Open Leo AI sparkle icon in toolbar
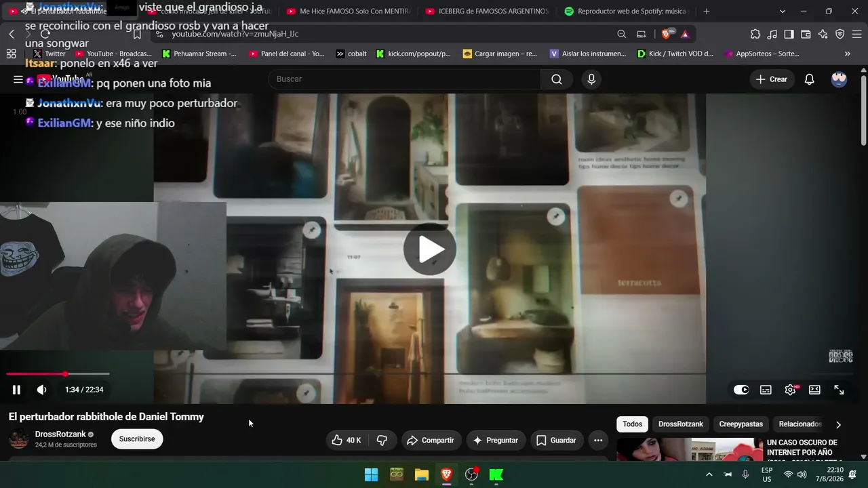 coord(823,34)
